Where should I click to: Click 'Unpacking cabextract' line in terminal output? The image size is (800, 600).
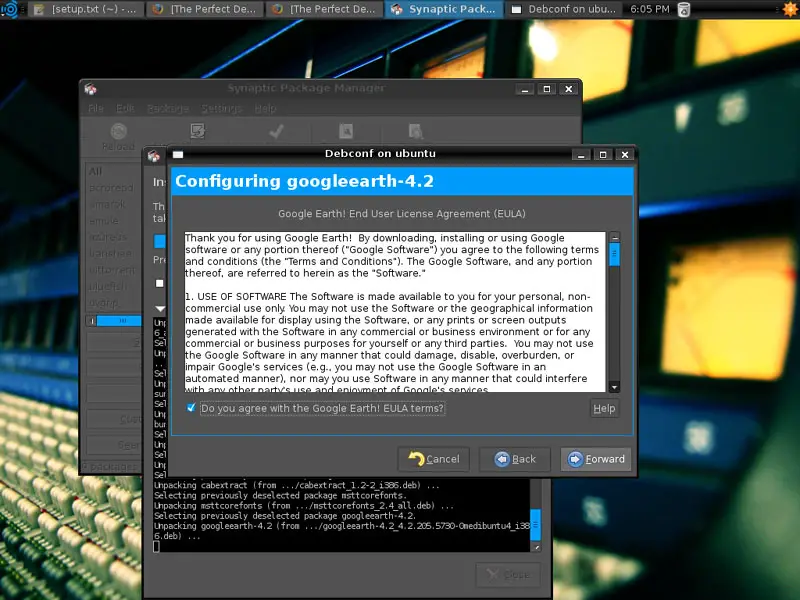coord(296,485)
